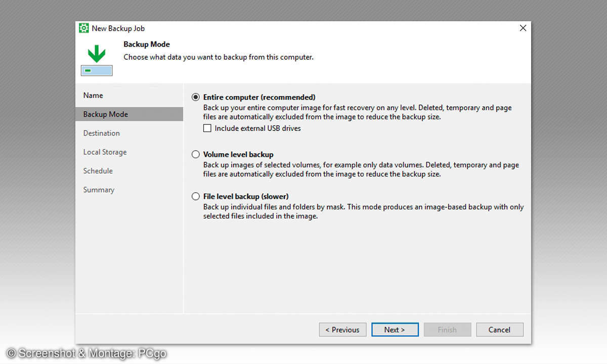Click the Next button
The image size is (607, 364).
coord(395,330)
